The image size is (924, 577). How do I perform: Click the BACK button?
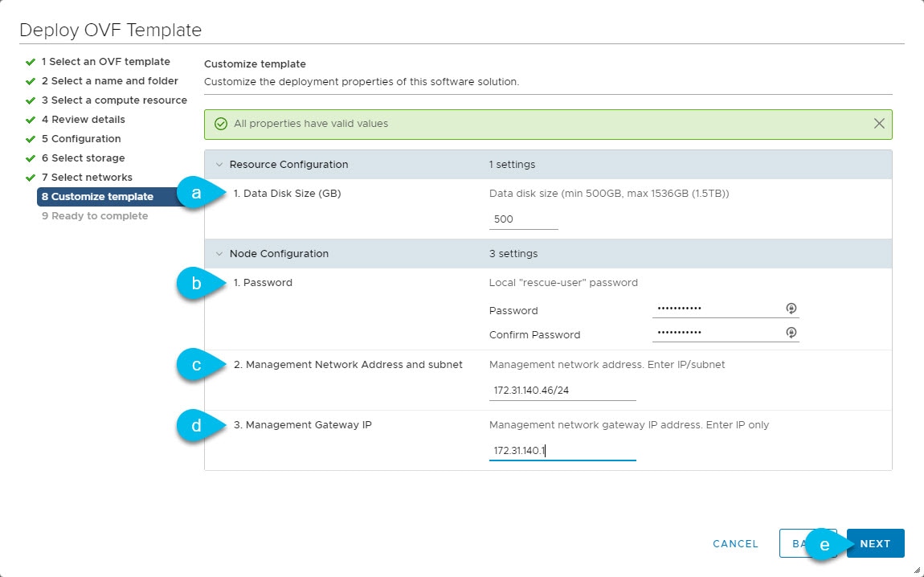click(807, 543)
